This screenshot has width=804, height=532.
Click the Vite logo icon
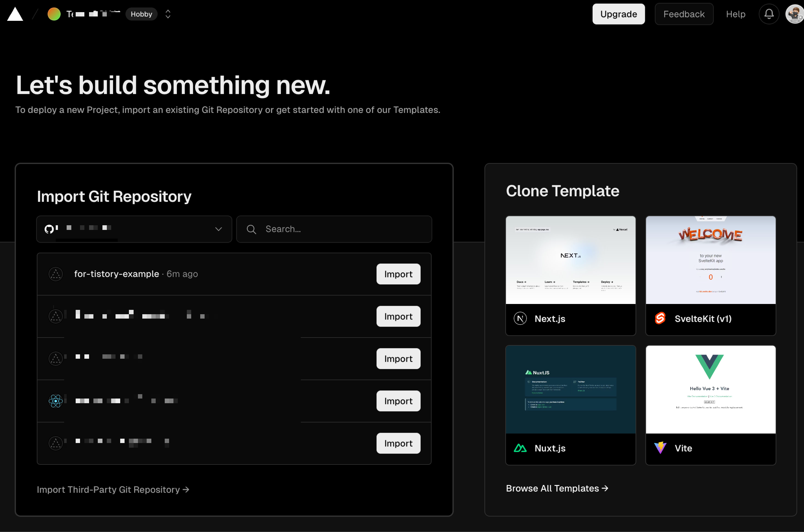click(x=660, y=448)
